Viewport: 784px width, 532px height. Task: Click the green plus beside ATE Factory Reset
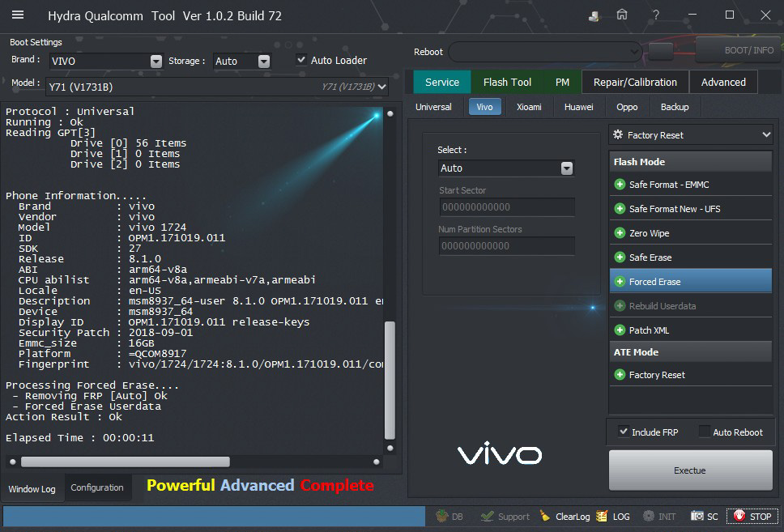[x=620, y=374]
